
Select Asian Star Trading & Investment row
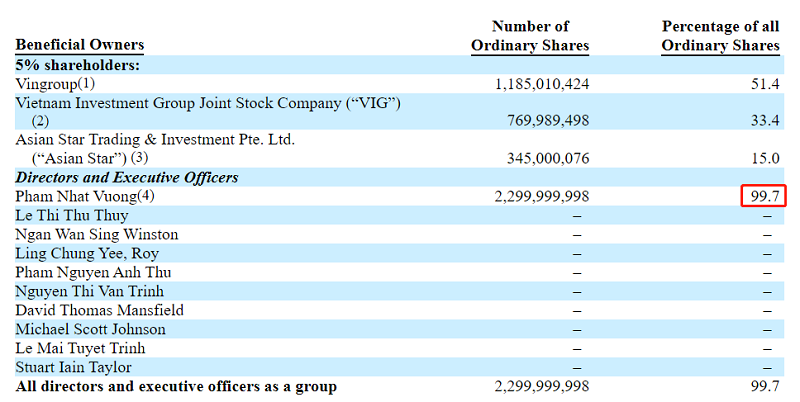pos(399,149)
